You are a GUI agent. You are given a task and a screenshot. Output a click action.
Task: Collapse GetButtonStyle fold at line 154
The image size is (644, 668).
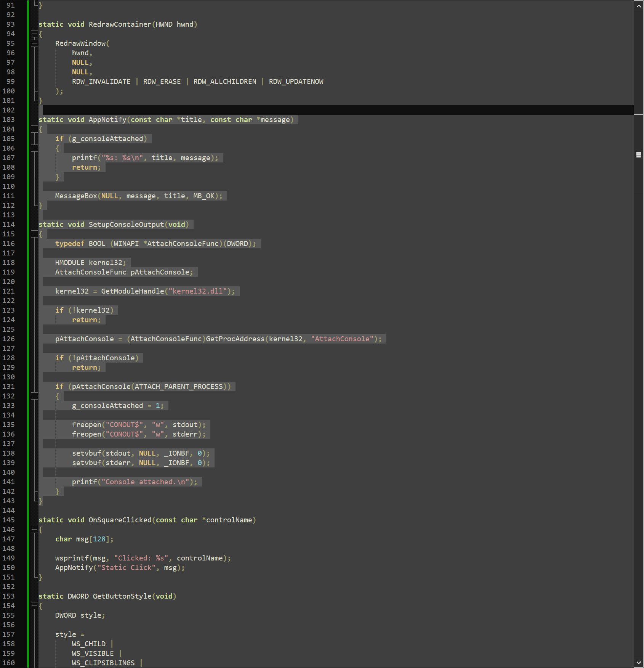coord(34,606)
